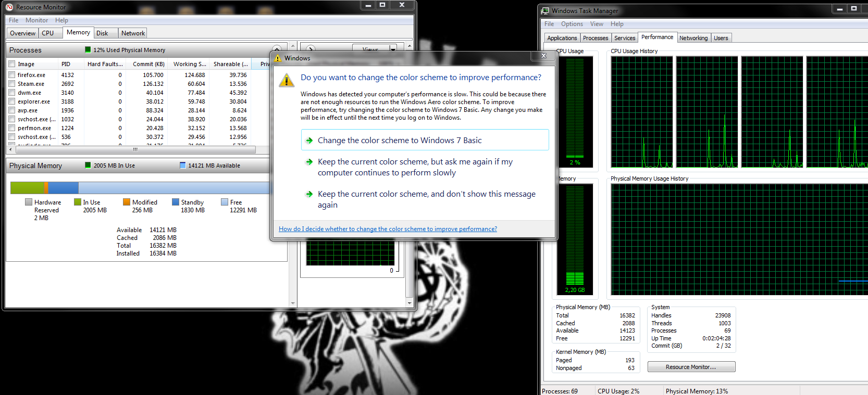This screenshot has width=868, height=395.
Task: Open File menu in Resource Monitor
Action: point(14,20)
